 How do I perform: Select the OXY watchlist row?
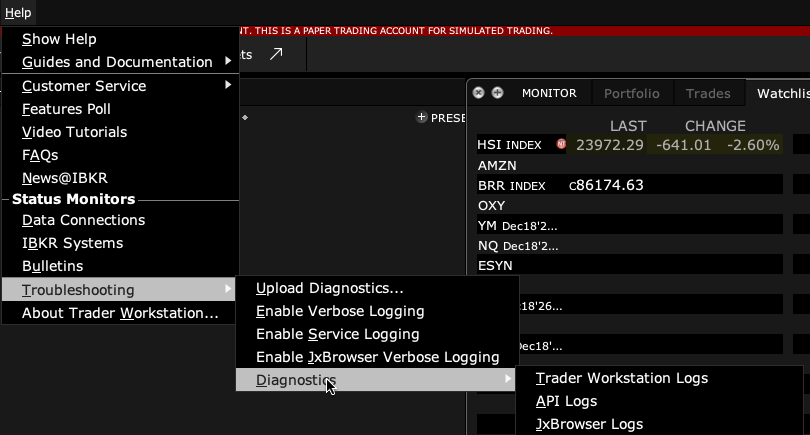(x=629, y=205)
